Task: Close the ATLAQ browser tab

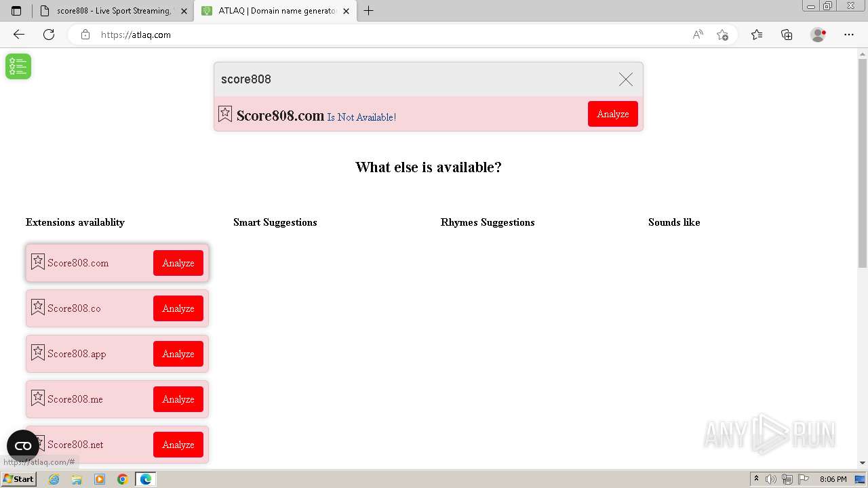Action: 346,11
